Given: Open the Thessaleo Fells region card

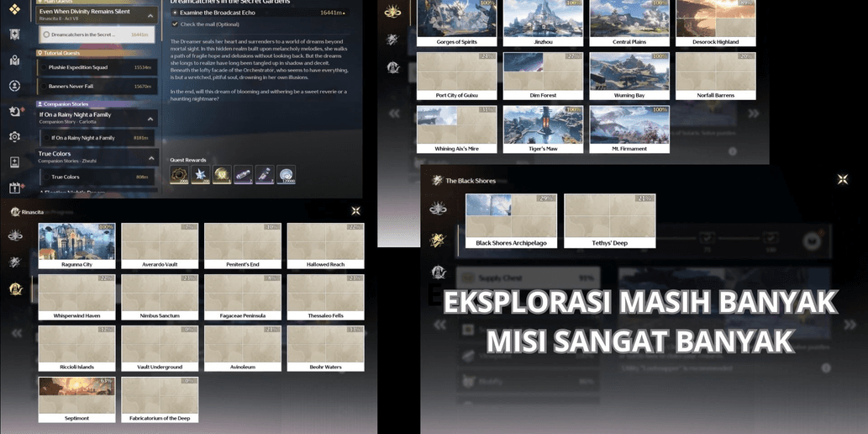Looking at the screenshot, I should tap(325, 297).
